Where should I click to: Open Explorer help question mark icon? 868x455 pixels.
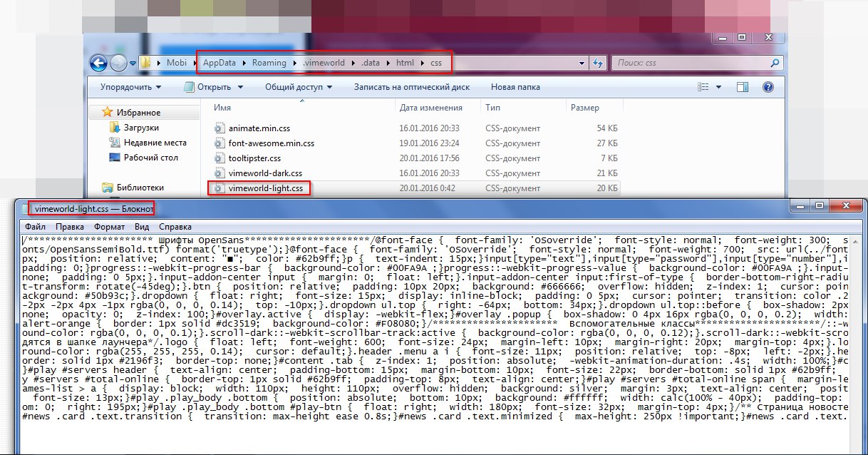(768, 87)
